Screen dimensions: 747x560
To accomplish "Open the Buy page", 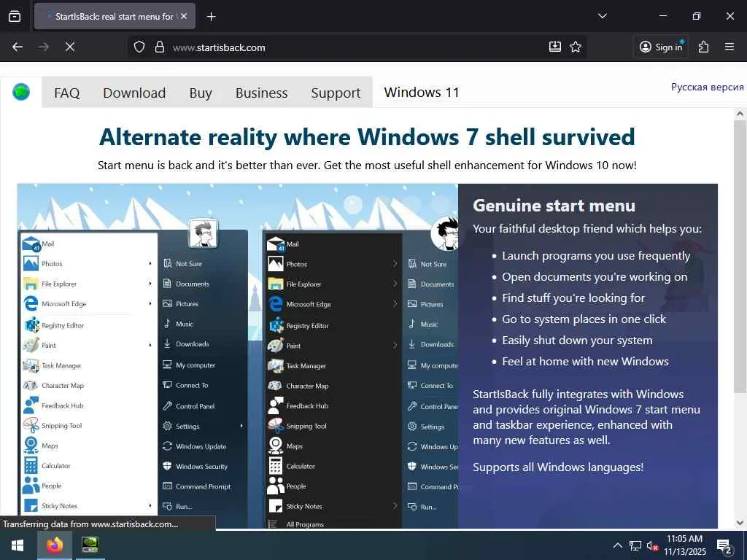I will pyautogui.click(x=201, y=93).
